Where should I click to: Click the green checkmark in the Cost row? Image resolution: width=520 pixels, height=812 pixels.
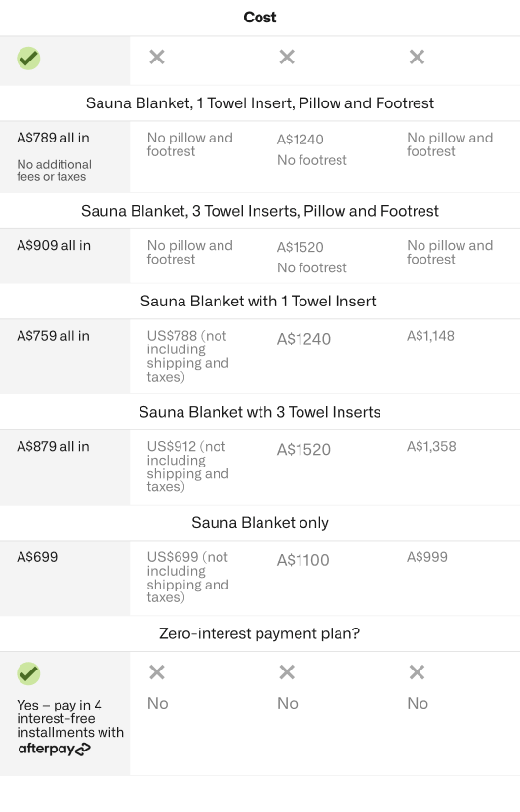(x=28, y=58)
